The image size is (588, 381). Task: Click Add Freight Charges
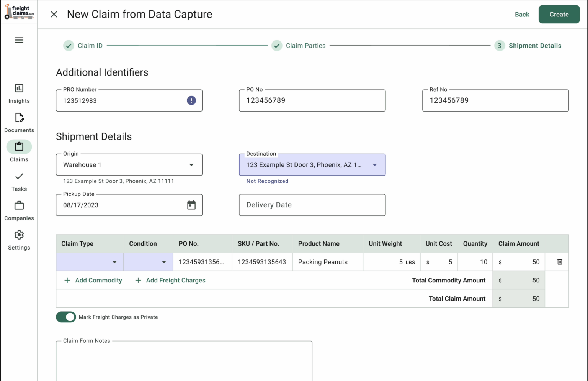(170, 280)
